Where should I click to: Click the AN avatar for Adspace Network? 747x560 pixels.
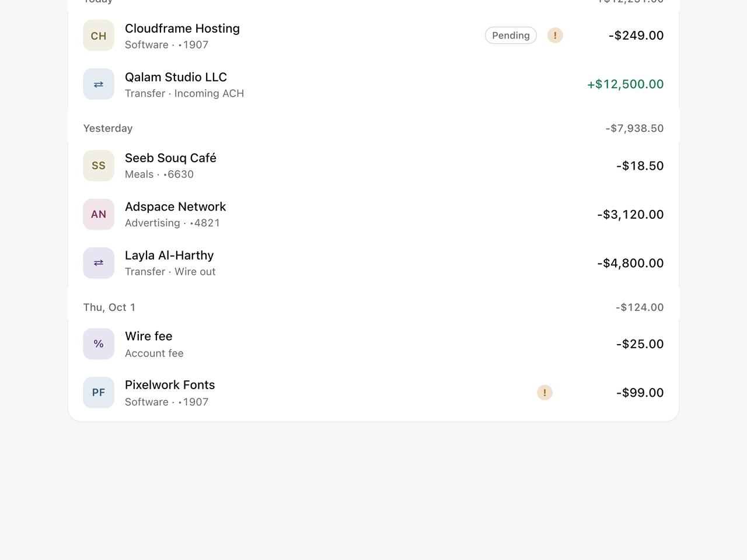(x=99, y=214)
